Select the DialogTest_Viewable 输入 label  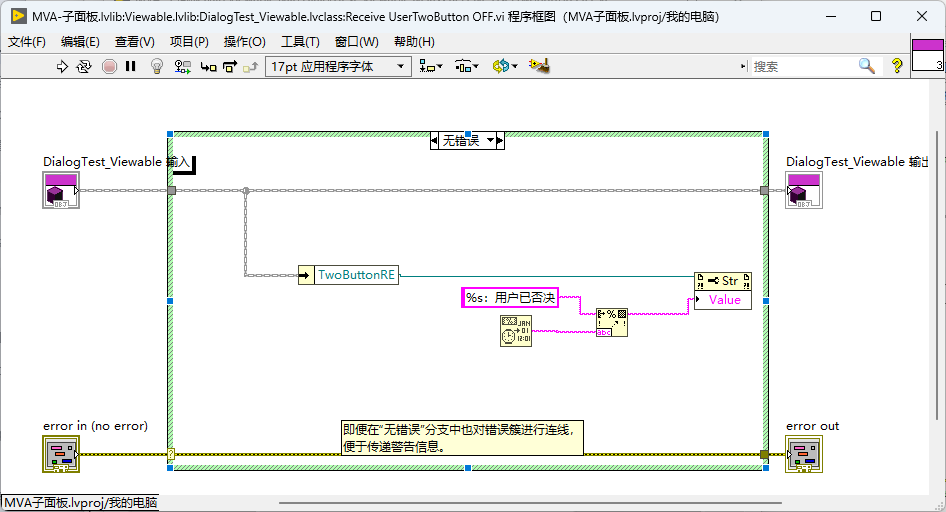coord(116,162)
